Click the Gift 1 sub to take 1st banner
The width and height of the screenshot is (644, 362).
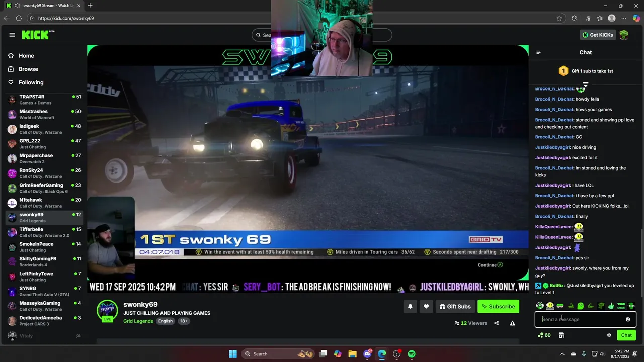pyautogui.click(x=586, y=71)
